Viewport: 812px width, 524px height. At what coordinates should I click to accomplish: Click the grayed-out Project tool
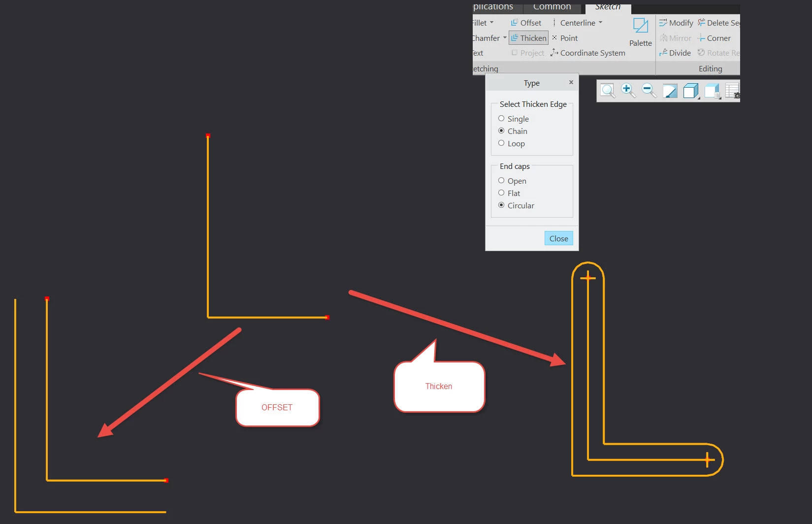[528, 53]
